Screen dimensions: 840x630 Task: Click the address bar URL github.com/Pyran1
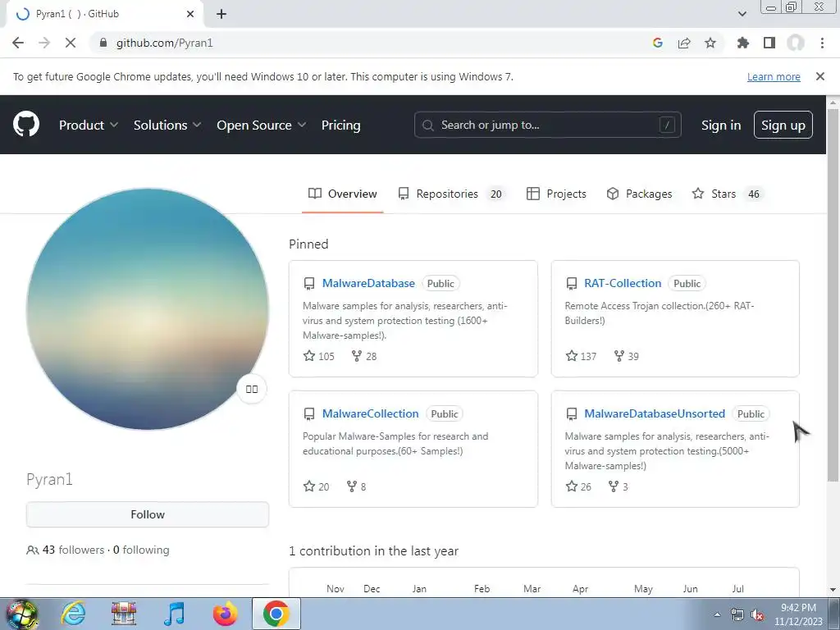tap(164, 43)
